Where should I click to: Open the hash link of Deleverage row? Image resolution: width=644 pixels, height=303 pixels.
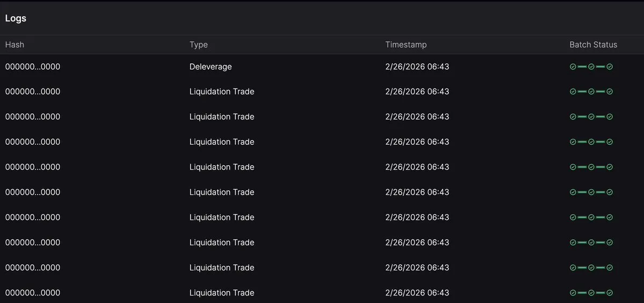tap(33, 67)
